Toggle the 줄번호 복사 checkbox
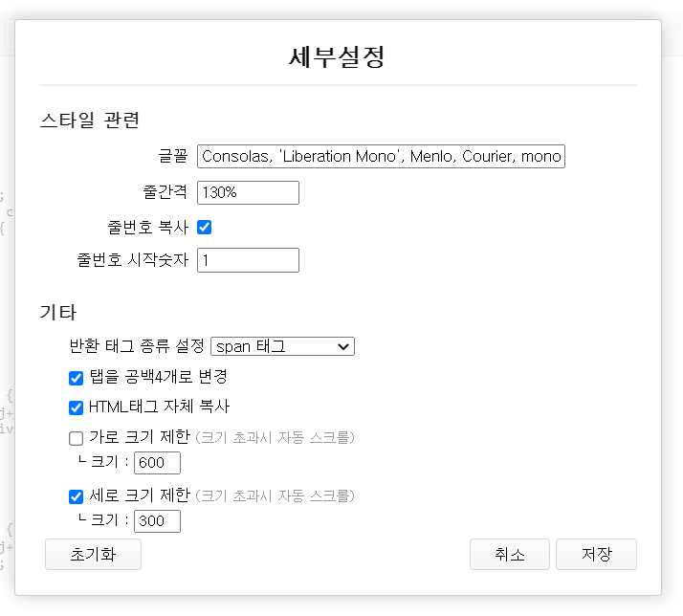The height and width of the screenshot is (616, 683). 205,227
